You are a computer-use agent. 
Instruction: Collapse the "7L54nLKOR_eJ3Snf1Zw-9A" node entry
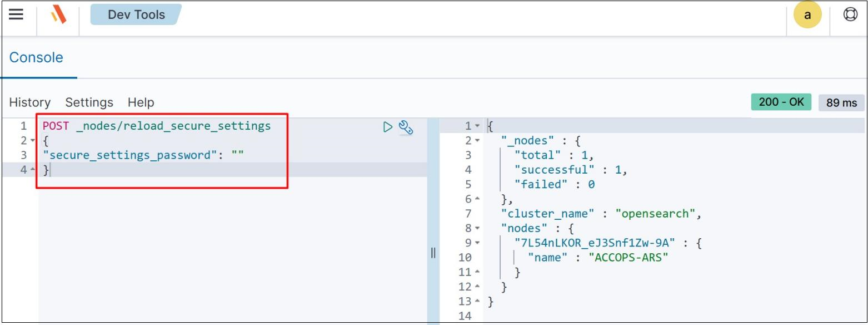click(477, 243)
